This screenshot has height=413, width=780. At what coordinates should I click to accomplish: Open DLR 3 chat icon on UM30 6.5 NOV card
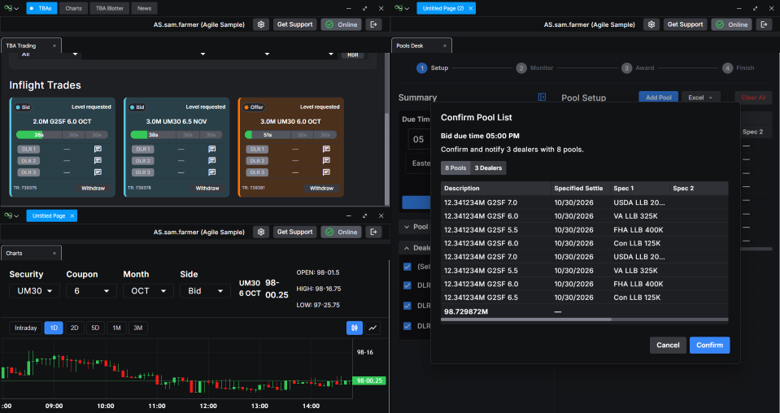point(212,172)
